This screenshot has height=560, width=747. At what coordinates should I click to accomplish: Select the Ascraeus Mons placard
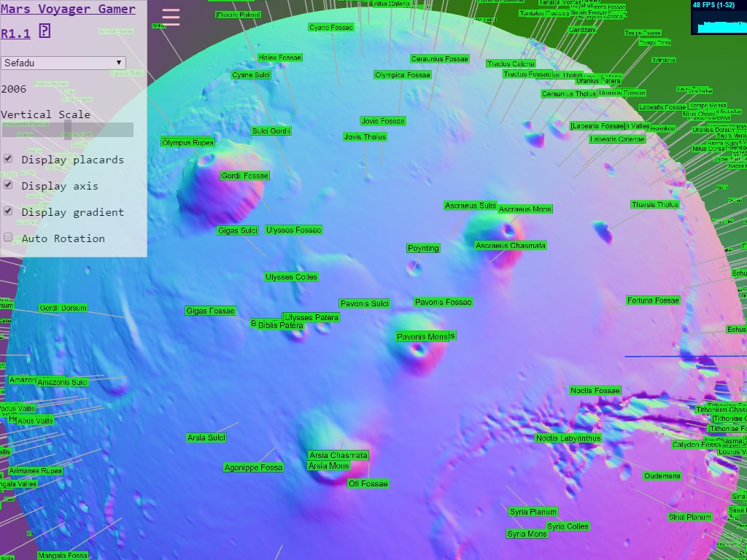point(525,209)
